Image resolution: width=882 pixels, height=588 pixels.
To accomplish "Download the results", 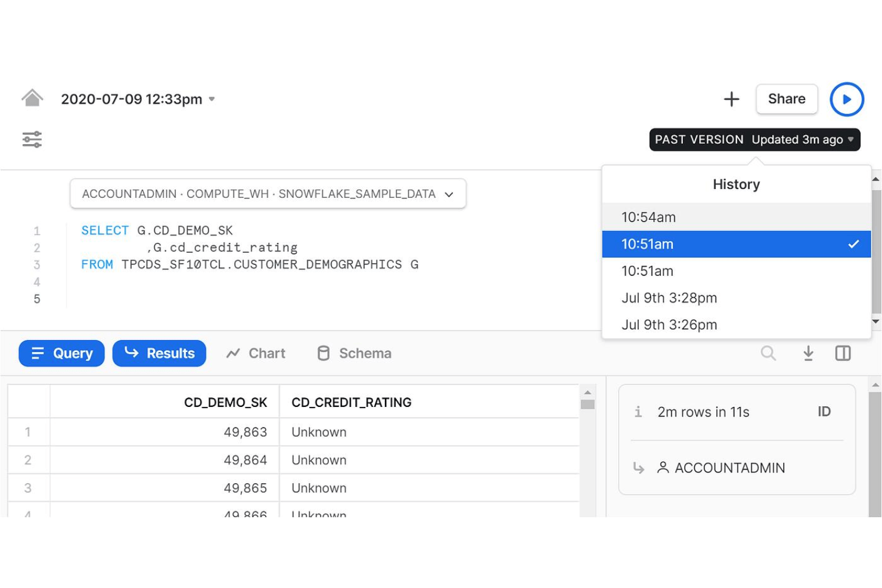I will 808,353.
